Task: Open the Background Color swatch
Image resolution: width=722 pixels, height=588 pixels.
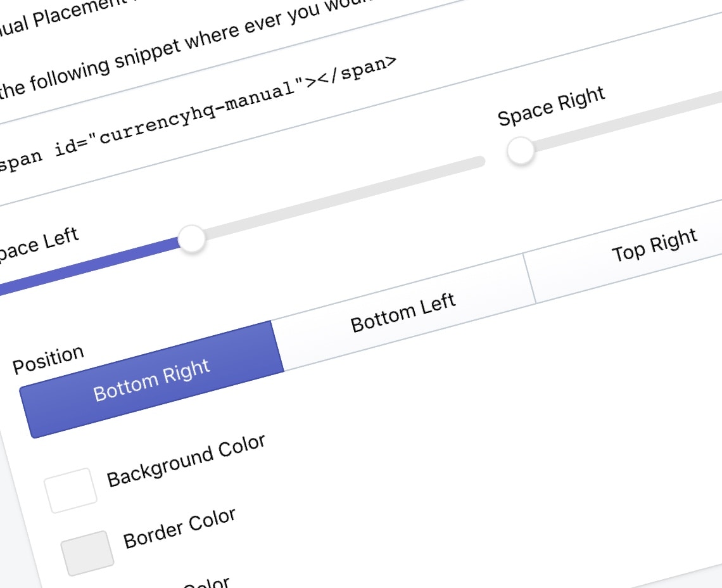Action: (70, 490)
